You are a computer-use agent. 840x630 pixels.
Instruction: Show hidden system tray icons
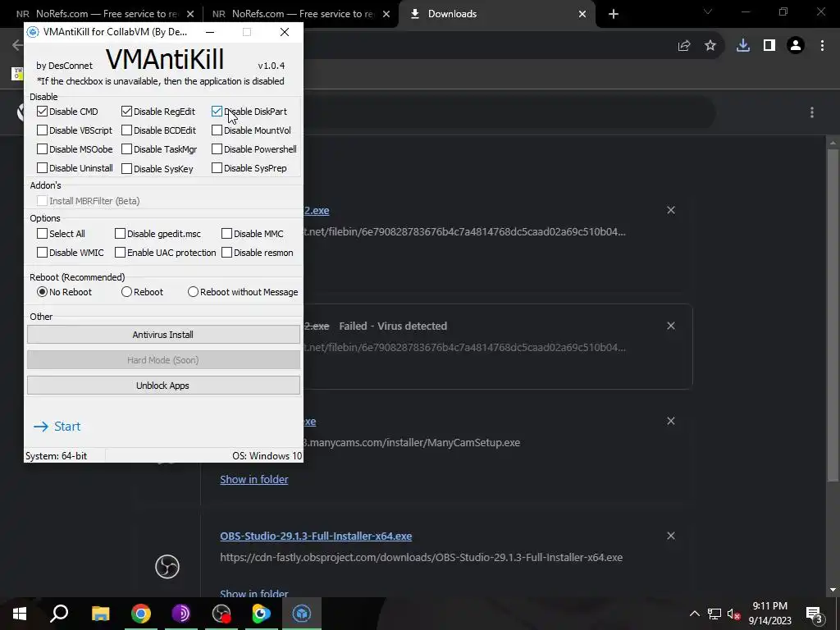695,614
